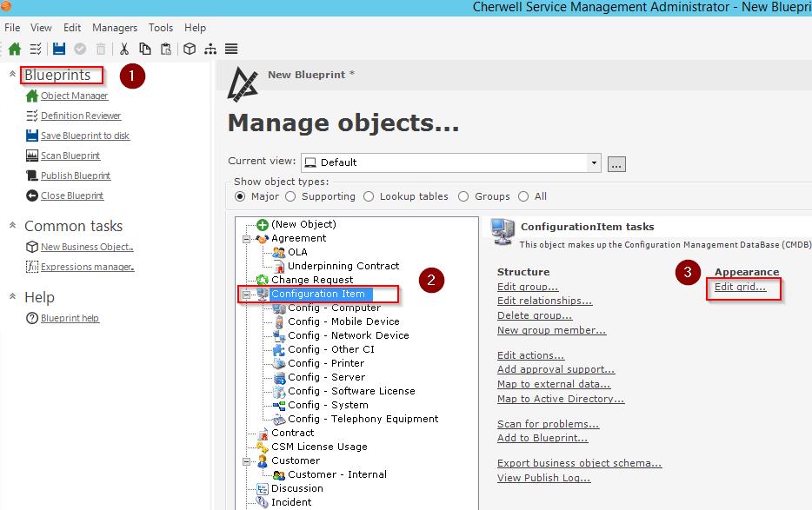Click the 3D cube object toolbar icon

[x=189, y=49]
